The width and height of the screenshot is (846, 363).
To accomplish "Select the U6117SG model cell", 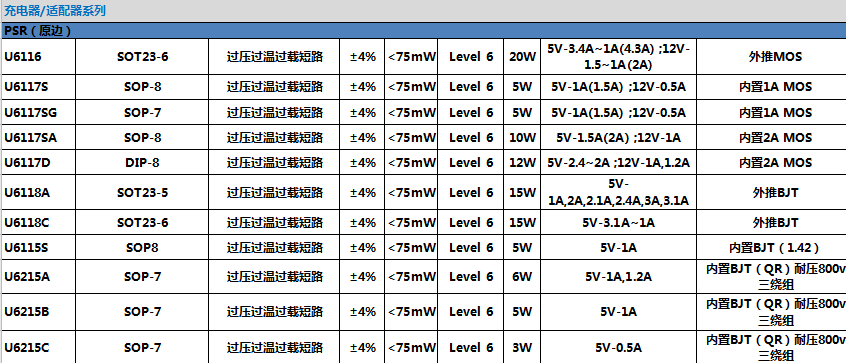I will [x=38, y=112].
